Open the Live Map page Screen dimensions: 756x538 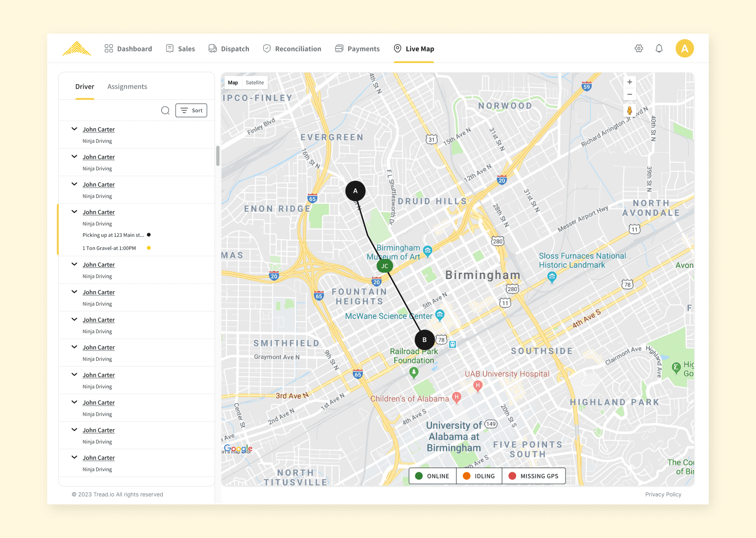pos(414,48)
